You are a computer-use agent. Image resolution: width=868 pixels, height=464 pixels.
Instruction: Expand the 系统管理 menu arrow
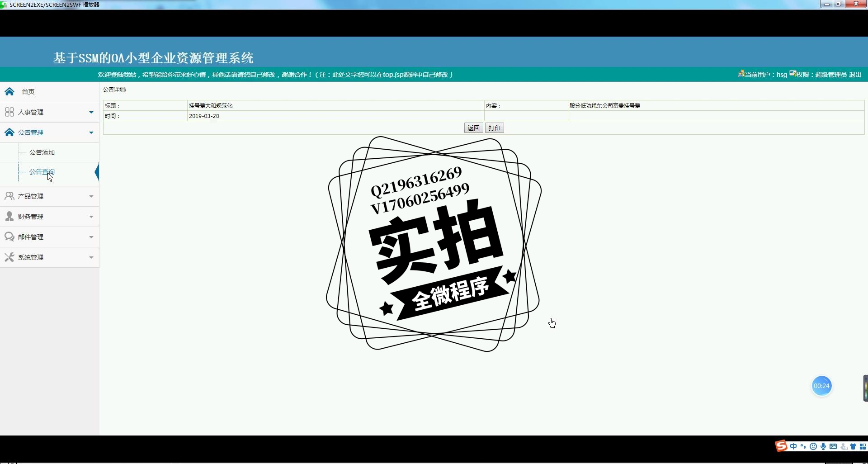(x=91, y=257)
